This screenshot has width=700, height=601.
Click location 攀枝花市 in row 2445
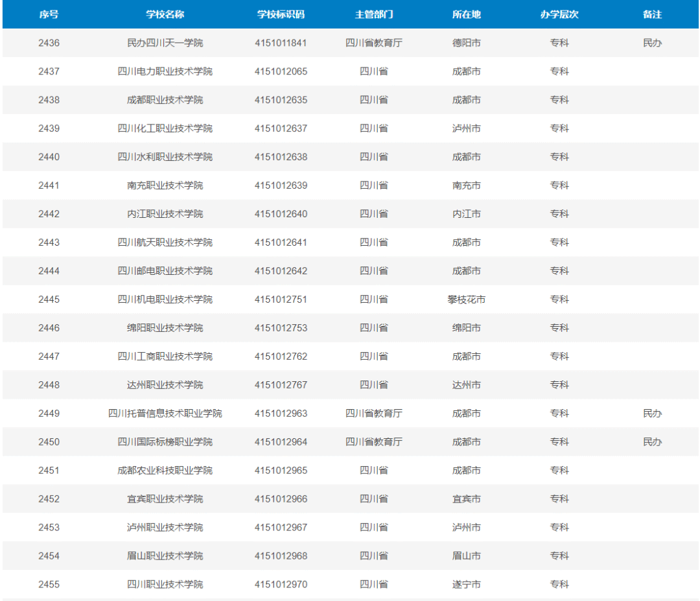tap(467, 300)
